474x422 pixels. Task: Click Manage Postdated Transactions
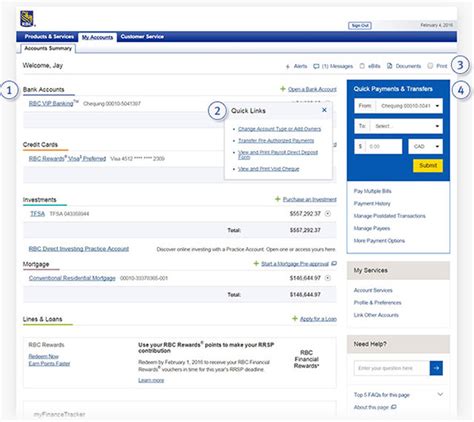(390, 216)
